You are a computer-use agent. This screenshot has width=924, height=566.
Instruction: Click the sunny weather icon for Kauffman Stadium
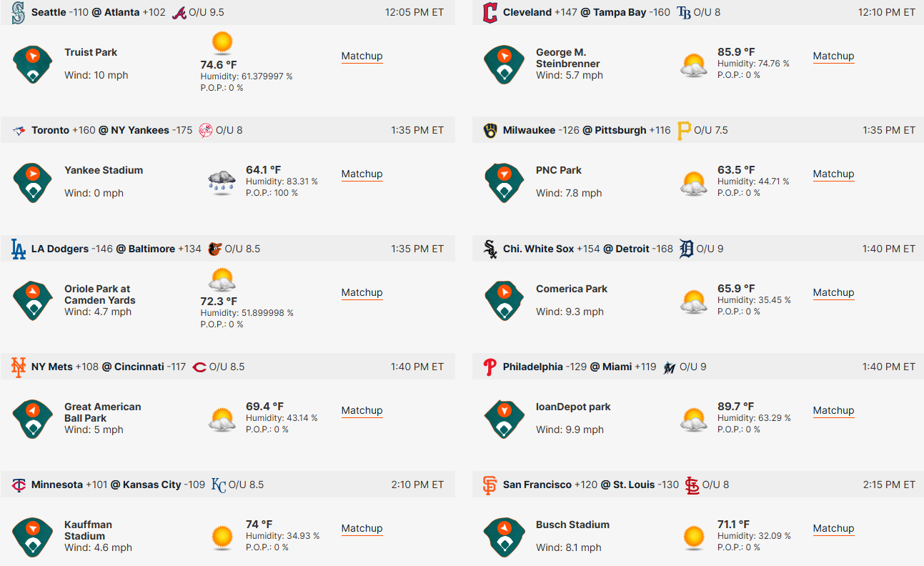pyautogui.click(x=222, y=536)
